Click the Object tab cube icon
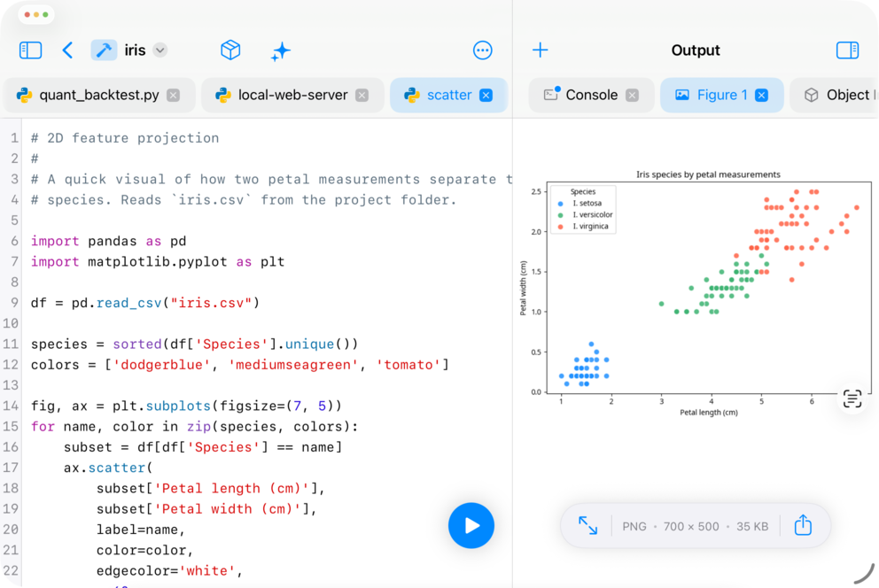Image resolution: width=879 pixels, height=588 pixels. pos(811,96)
